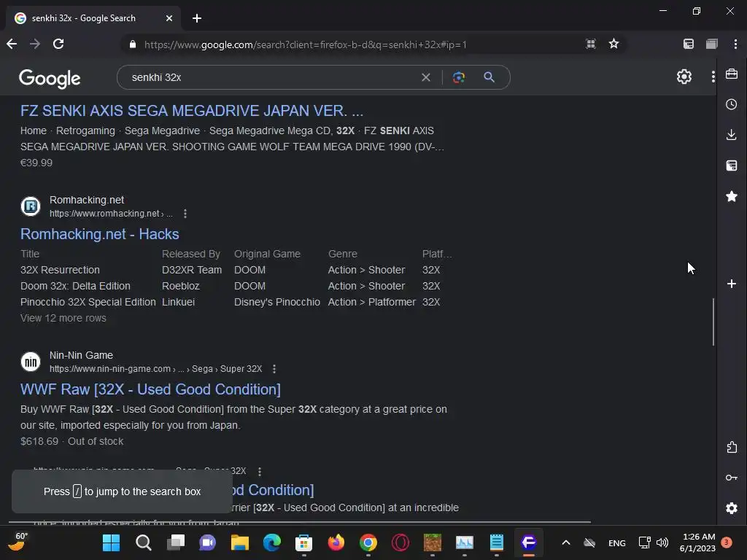Click the Roebloz cell

point(181,286)
